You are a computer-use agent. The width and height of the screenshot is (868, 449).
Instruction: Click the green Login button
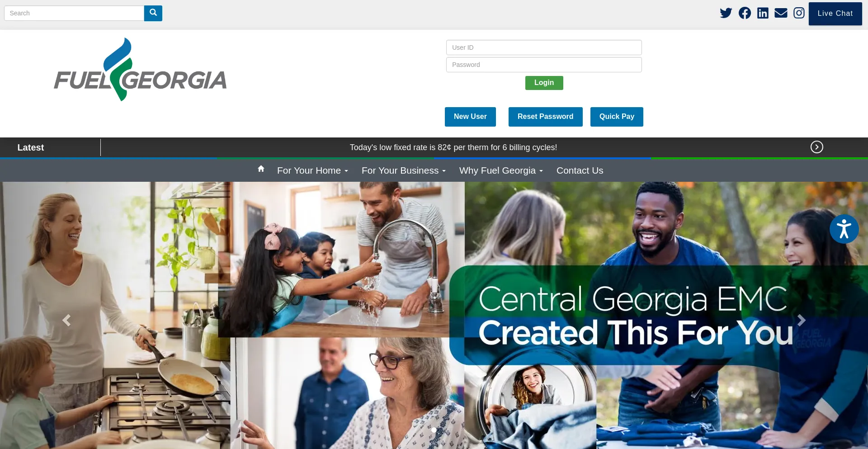[x=544, y=83]
